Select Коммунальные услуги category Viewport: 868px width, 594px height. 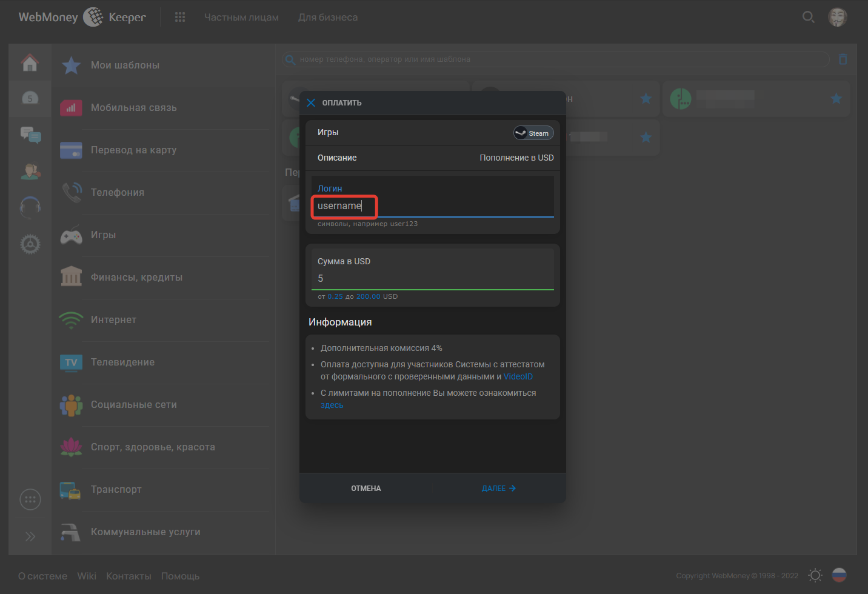(164, 532)
